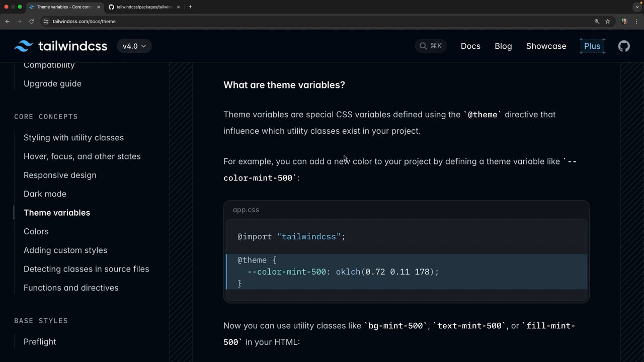
Task: Click the @import "tailwindcss" code line
Action: [x=291, y=236]
